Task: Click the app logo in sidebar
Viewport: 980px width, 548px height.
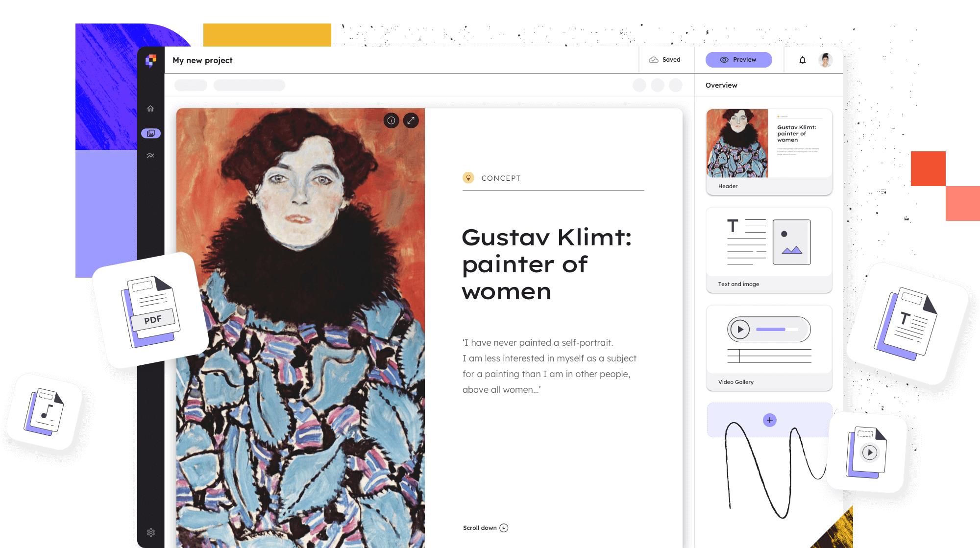Action: coord(151,60)
